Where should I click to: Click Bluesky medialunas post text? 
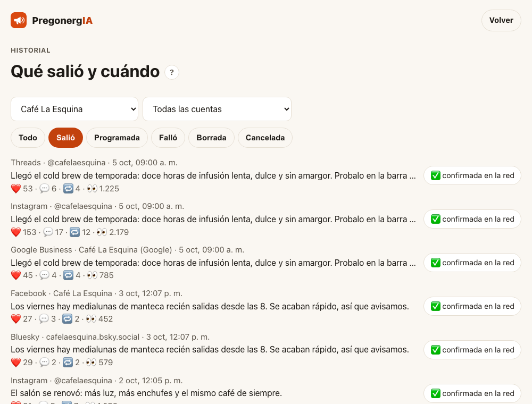coord(210,349)
